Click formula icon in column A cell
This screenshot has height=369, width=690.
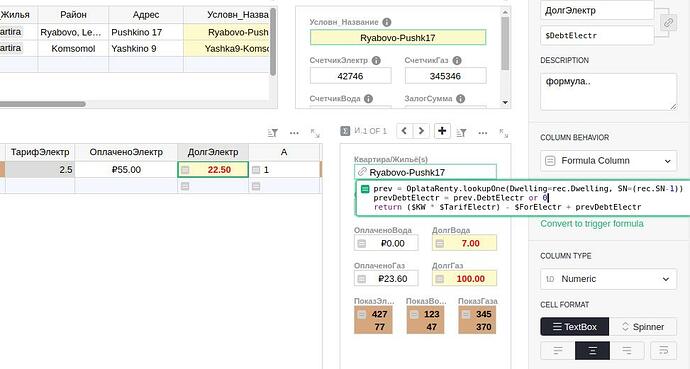tap(256, 170)
